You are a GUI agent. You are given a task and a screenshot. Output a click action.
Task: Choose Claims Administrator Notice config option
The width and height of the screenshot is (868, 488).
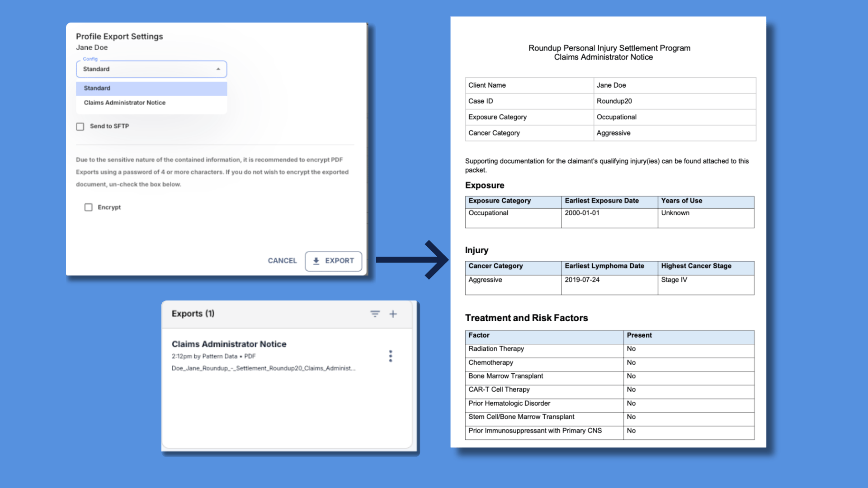pos(151,103)
